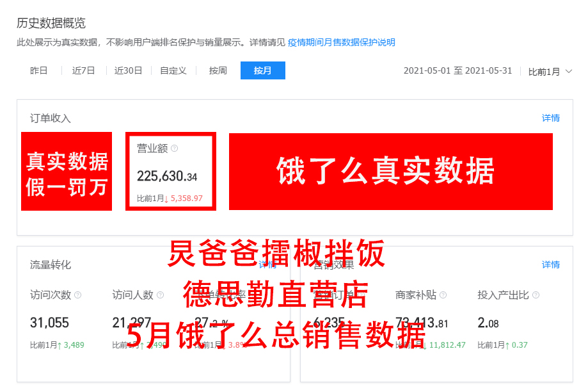Select the 近7日 tab
Image resolution: width=588 pixels, height=390 pixels.
(x=83, y=70)
